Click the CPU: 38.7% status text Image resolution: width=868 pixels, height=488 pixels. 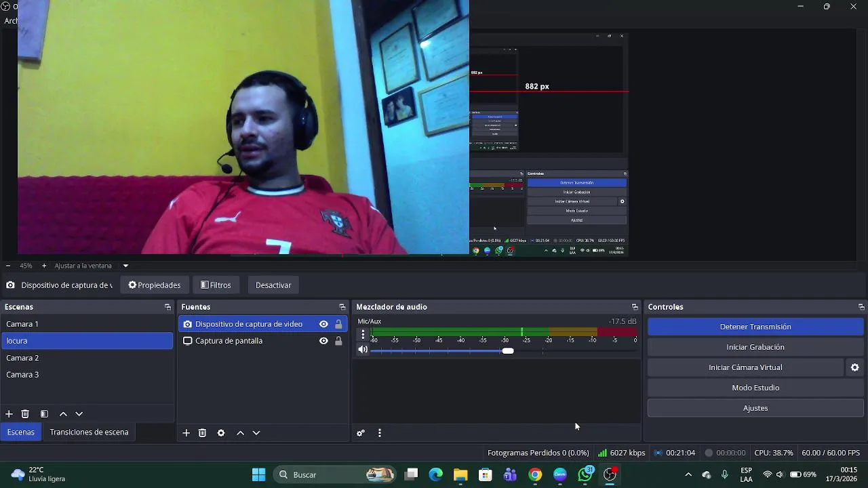click(x=774, y=453)
